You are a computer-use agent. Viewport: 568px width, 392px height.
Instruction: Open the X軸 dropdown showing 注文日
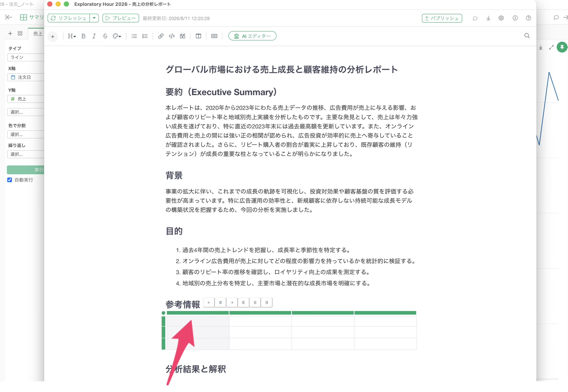(x=26, y=77)
